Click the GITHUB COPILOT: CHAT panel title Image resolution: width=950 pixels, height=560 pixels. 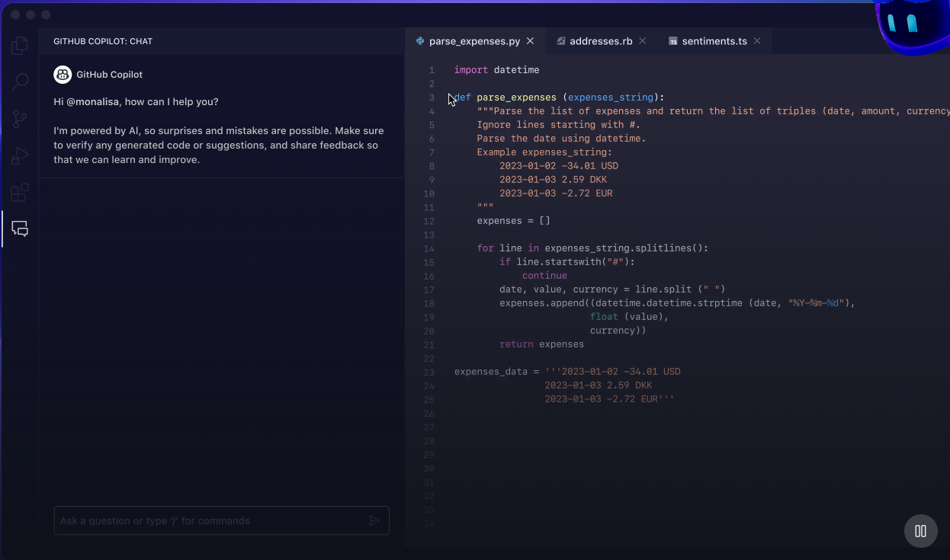click(x=103, y=41)
